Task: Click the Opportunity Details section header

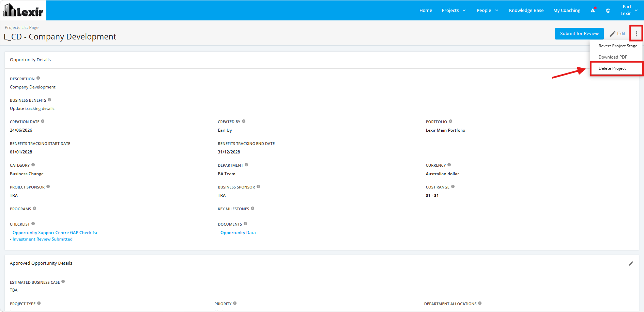Action: tap(30, 60)
